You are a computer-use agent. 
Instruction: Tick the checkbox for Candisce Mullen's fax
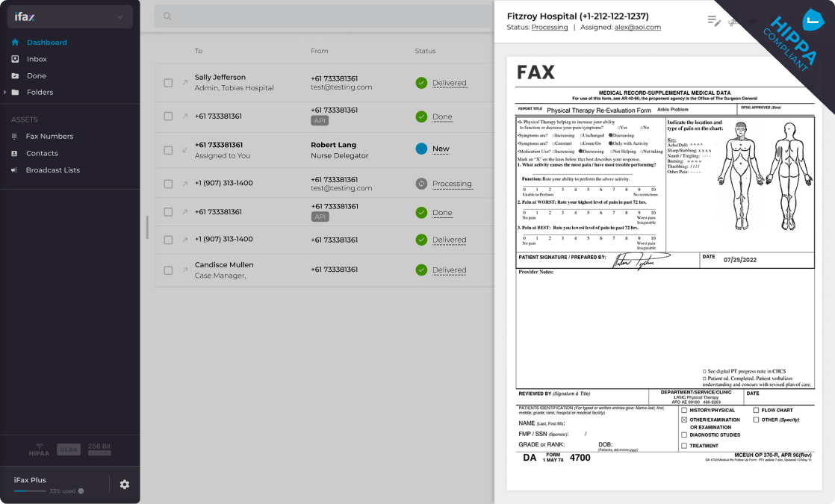168,270
